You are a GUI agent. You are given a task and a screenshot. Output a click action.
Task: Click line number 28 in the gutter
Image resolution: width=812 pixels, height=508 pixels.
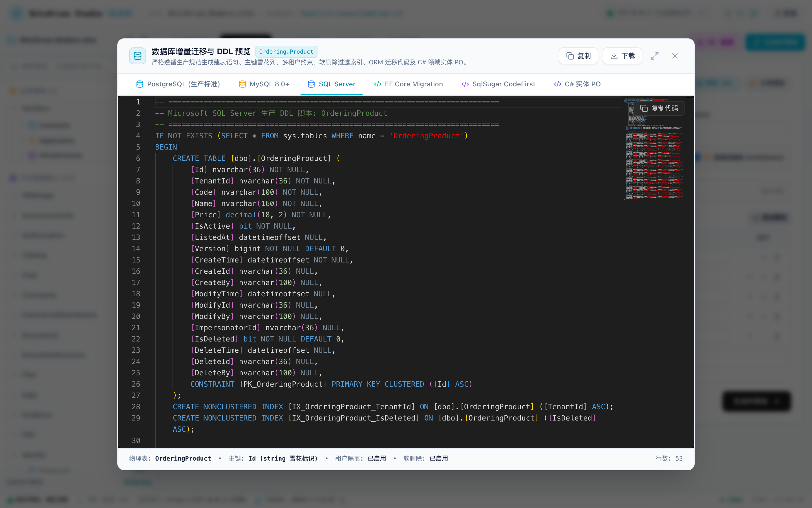[136, 407]
